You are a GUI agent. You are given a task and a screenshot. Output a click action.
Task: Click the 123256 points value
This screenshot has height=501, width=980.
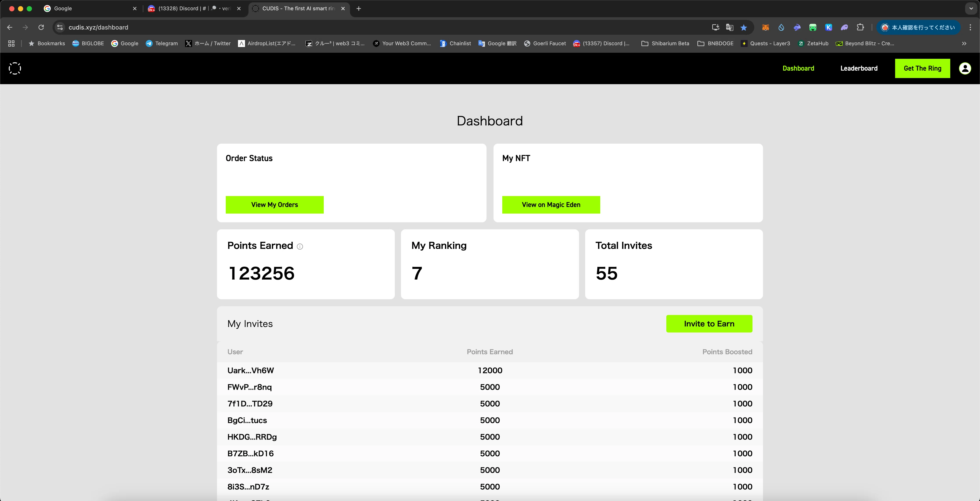tap(261, 273)
